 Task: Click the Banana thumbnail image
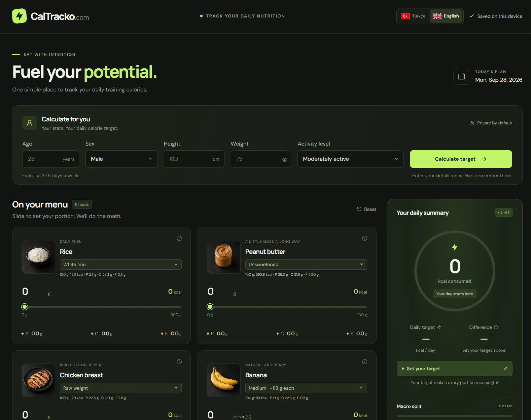click(224, 380)
